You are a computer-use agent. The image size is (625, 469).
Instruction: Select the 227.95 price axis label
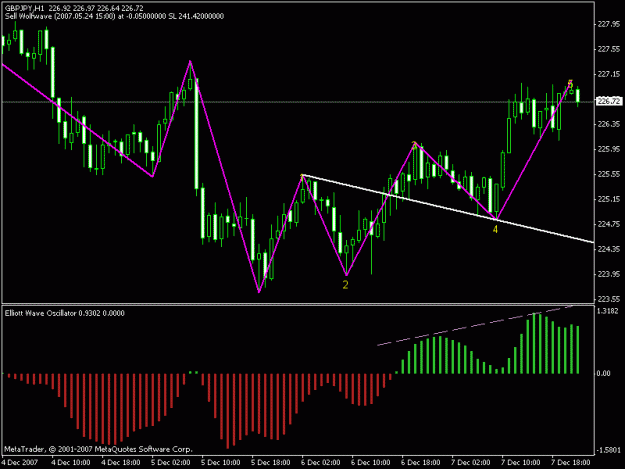(609, 25)
